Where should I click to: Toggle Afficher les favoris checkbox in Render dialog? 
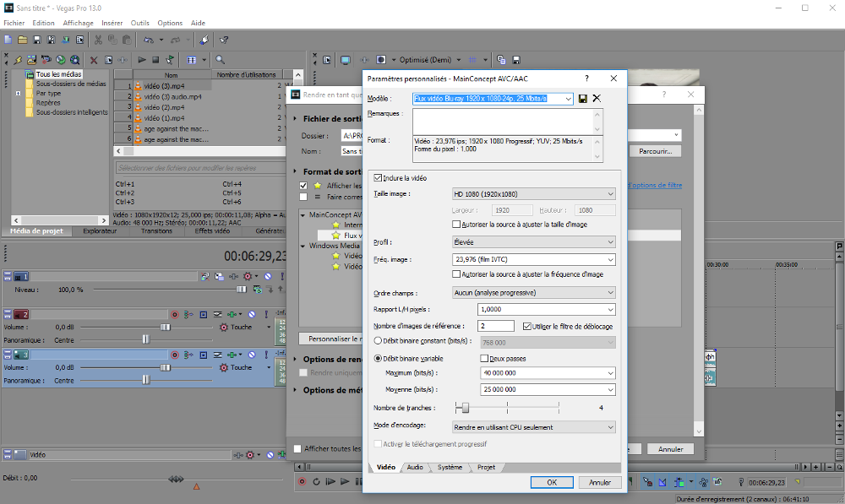[303, 185]
